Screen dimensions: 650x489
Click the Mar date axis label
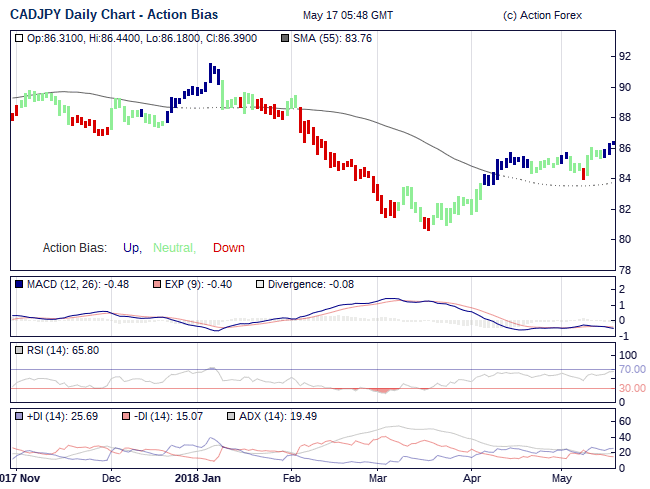click(378, 478)
